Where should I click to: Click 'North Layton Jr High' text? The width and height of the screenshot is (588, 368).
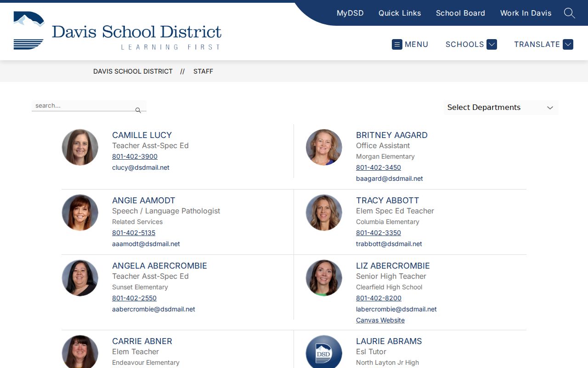click(x=387, y=362)
